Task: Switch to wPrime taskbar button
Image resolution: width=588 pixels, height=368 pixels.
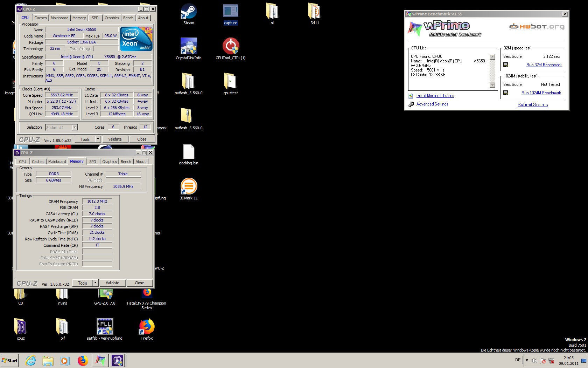Action: click(100, 360)
